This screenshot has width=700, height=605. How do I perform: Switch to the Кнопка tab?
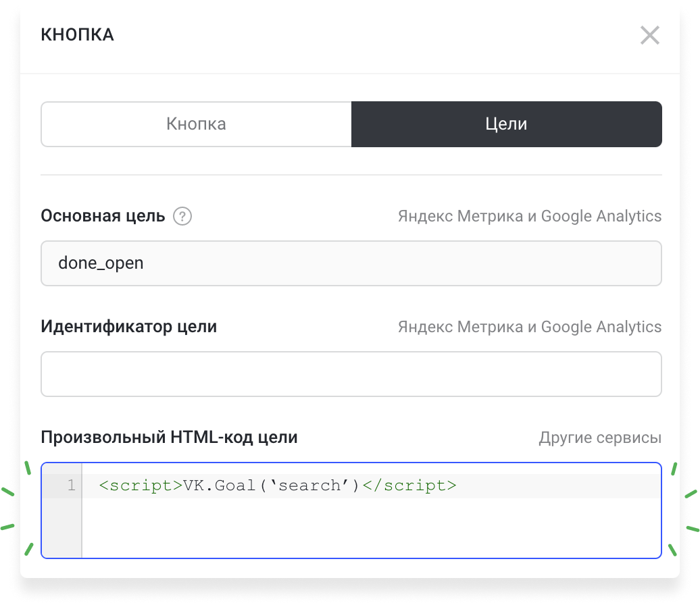tap(197, 124)
